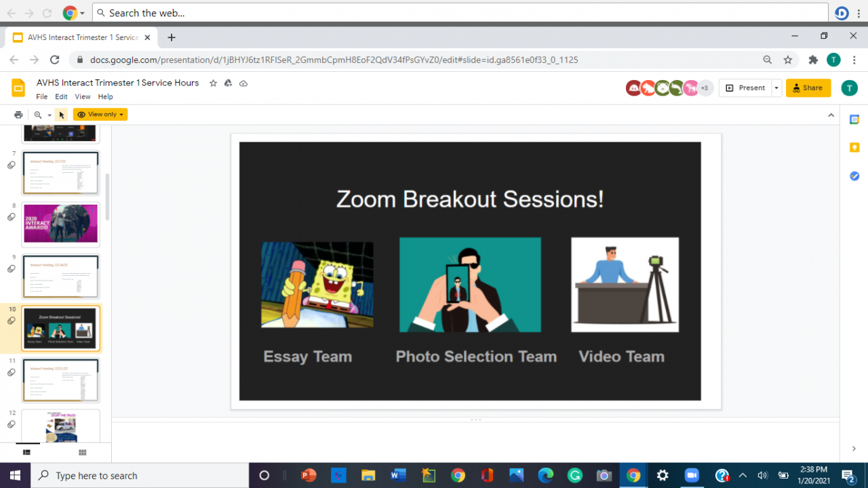Click the Present button
This screenshot has width=868, height=488.
click(745, 87)
